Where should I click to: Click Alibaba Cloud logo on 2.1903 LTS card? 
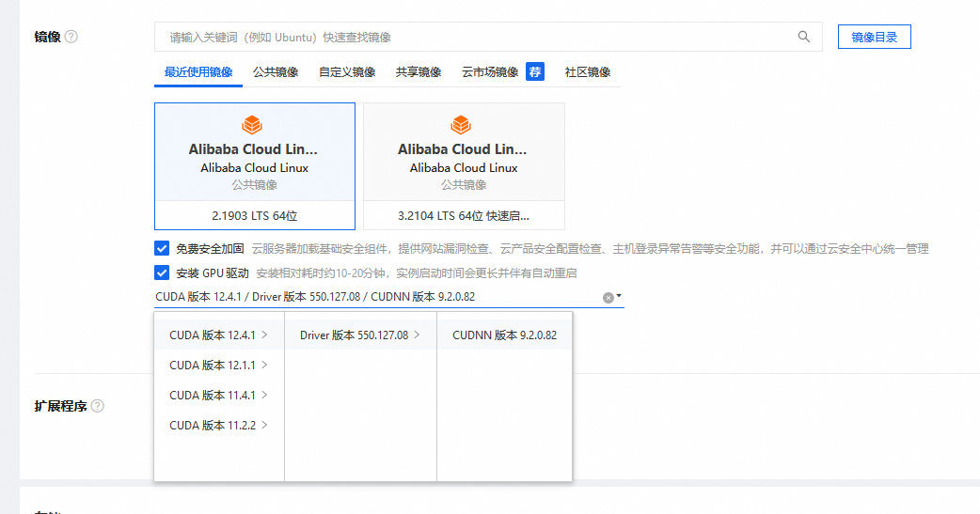pyautogui.click(x=252, y=125)
